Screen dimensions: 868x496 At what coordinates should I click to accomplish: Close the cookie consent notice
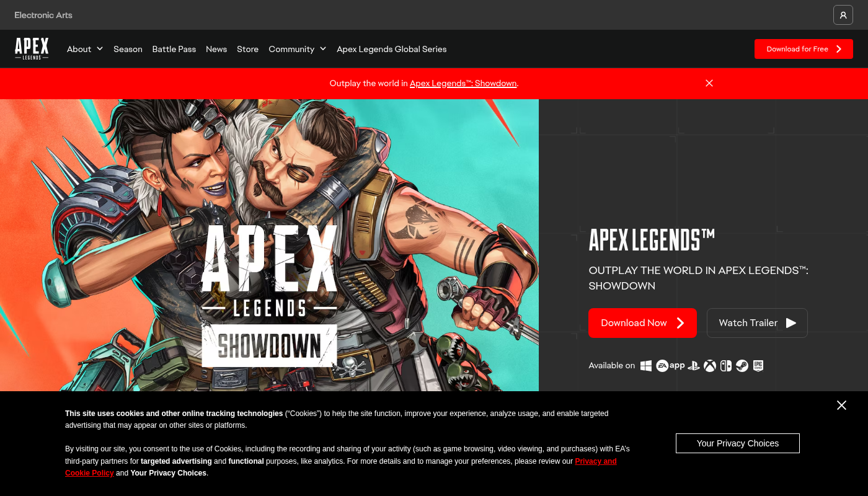point(841,405)
